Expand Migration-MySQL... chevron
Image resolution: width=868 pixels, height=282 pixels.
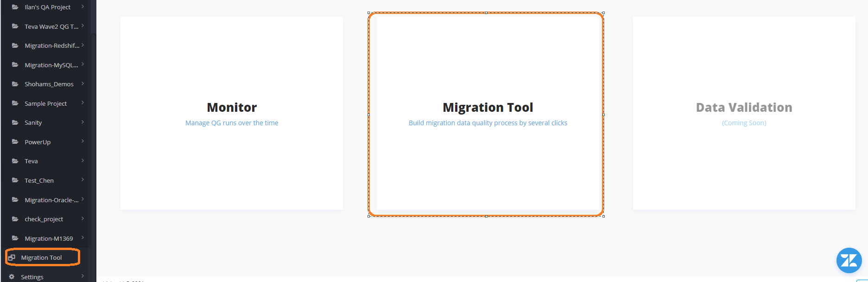tap(82, 64)
